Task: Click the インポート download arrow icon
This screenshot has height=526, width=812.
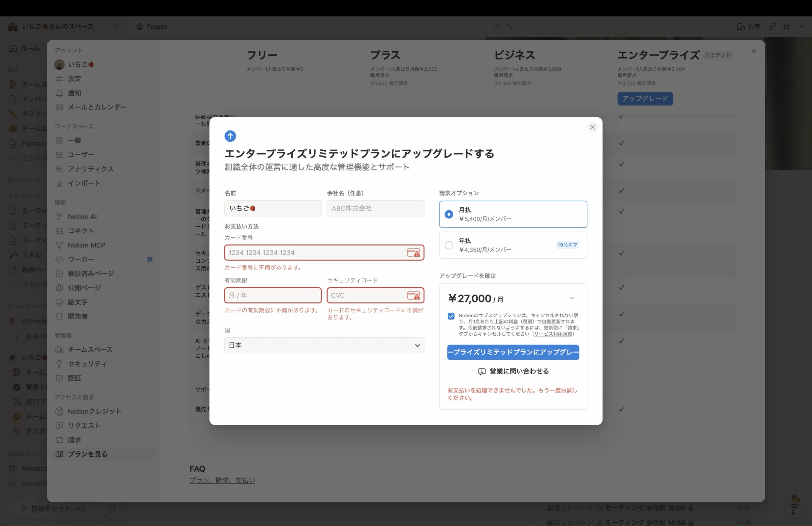Action: click(59, 183)
